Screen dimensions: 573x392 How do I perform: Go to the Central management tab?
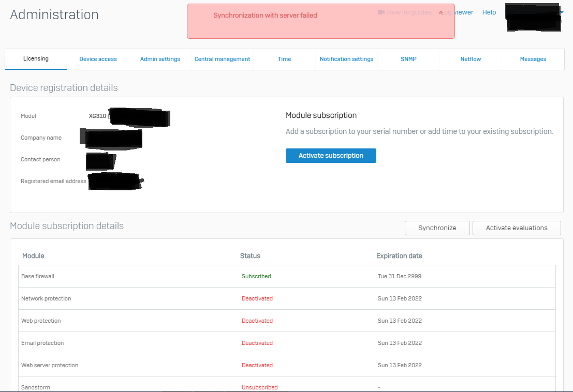click(x=222, y=59)
